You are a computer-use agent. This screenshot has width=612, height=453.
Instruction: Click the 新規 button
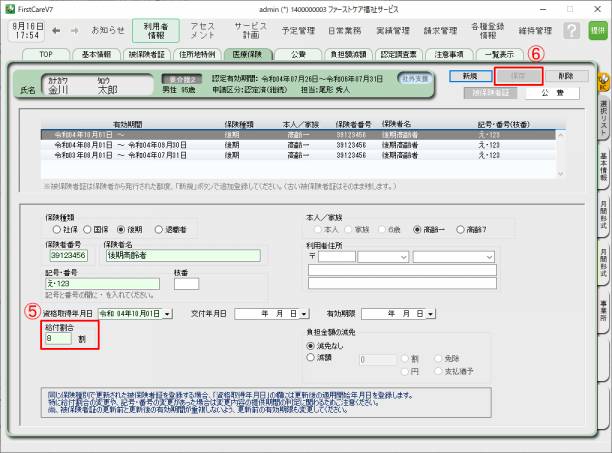click(x=470, y=75)
